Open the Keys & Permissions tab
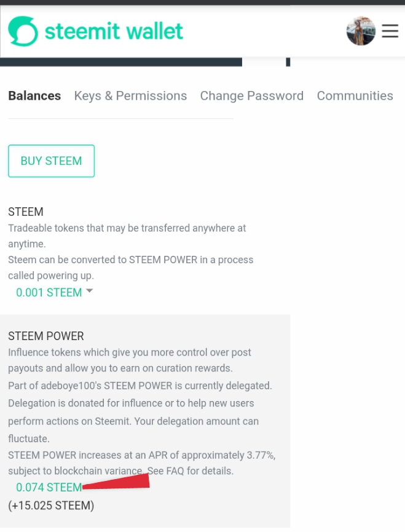The height and width of the screenshot is (532, 405). [130, 96]
